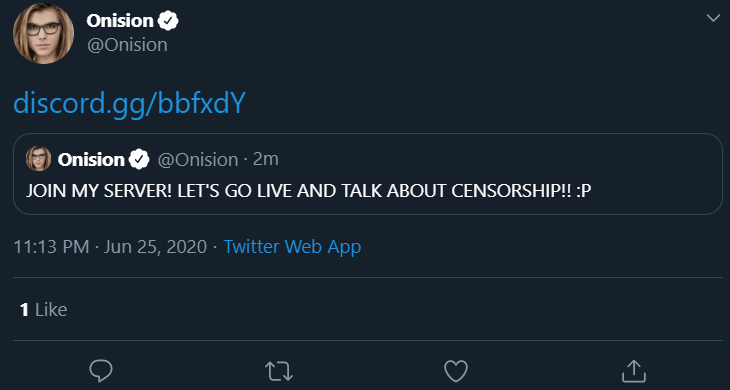Click the reply speech bubble icon
The image size is (730, 390).
tap(101, 371)
